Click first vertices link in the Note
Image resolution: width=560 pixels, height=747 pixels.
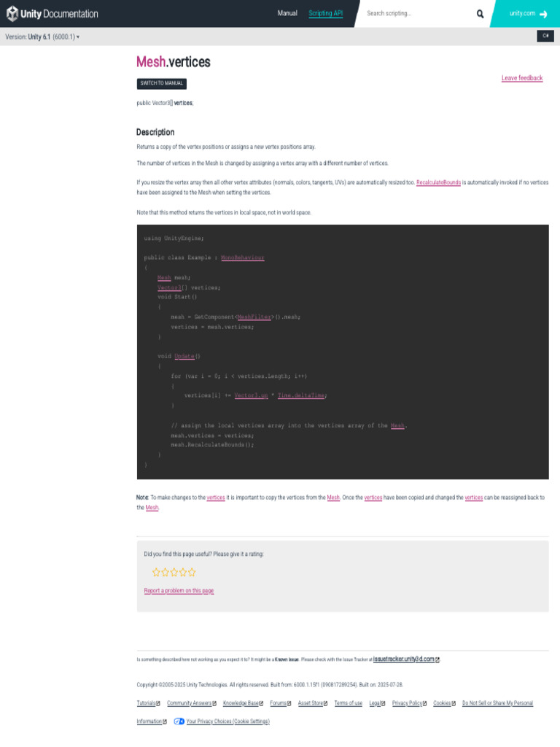click(x=216, y=498)
